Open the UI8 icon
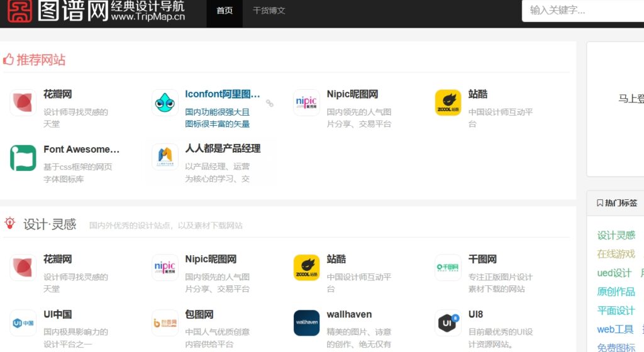 click(448, 323)
